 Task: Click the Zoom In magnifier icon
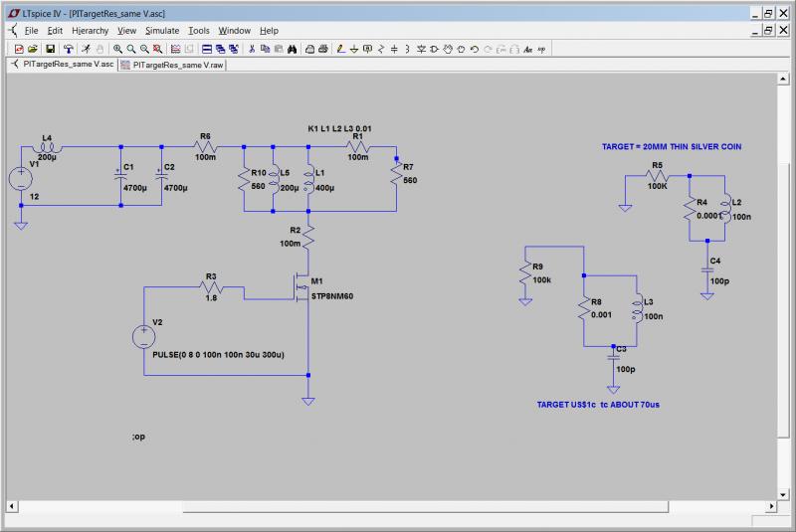(117, 48)
